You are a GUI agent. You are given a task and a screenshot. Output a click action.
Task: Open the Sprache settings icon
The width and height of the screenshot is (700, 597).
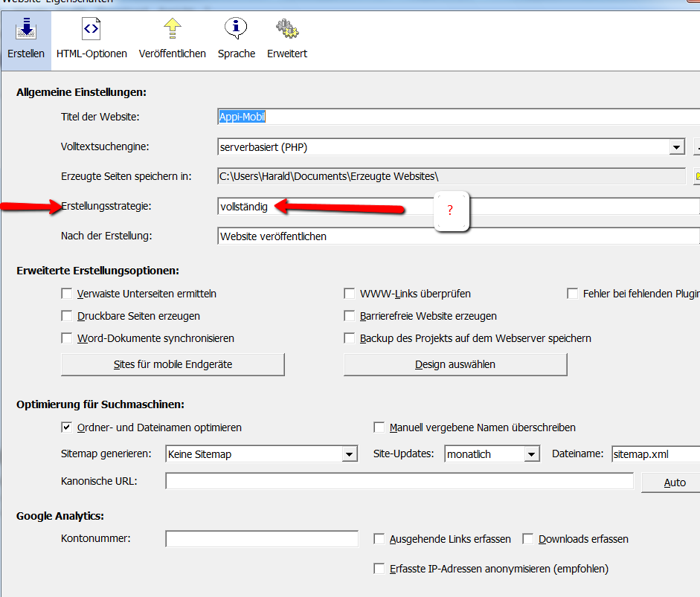pos(237,39)
